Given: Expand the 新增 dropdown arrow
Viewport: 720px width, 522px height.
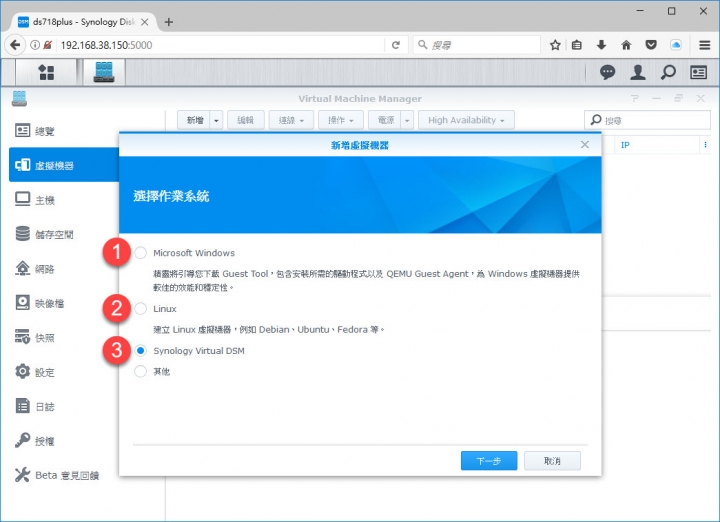Looking at the screenshot, I should coord(216,120).
